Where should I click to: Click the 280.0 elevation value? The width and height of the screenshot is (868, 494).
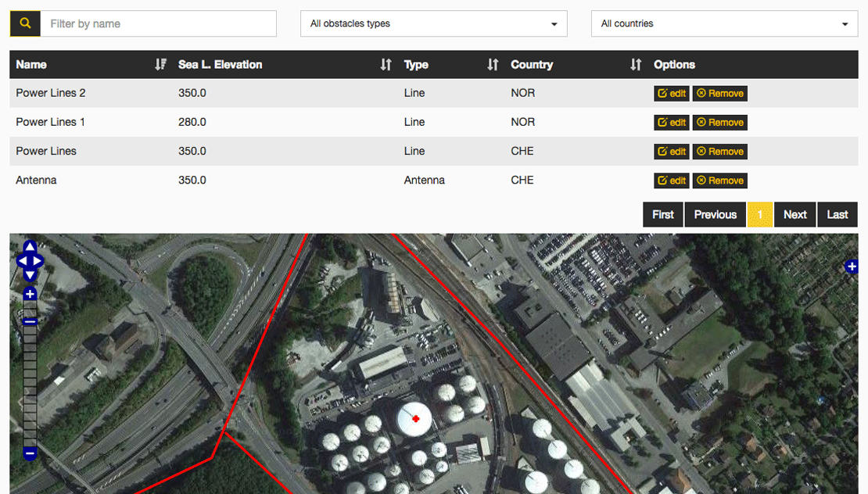click(x=192, y=122)
